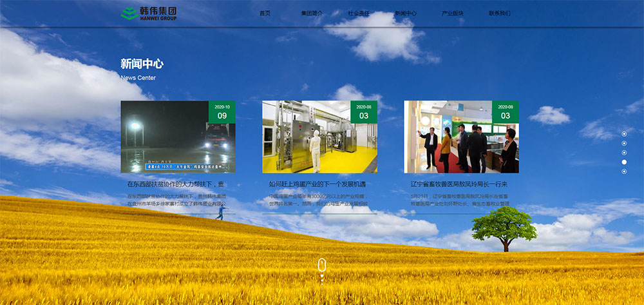Screen dimensions: 644x305
Task: Open the 产业版块 navigation item
Action: [453, 13]
